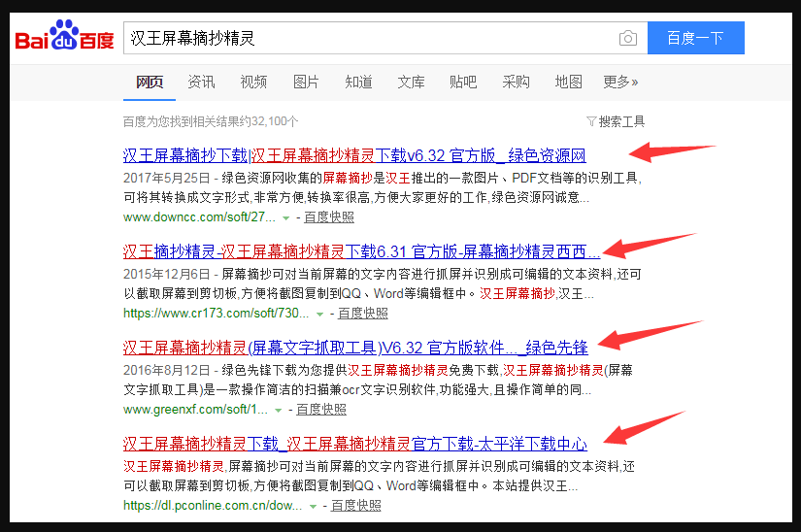The width and height of the screenshot is (801, 532).
Task: Focus the search box containing 汉王屏幕摘抄精灵
Action: coord(385,38)
